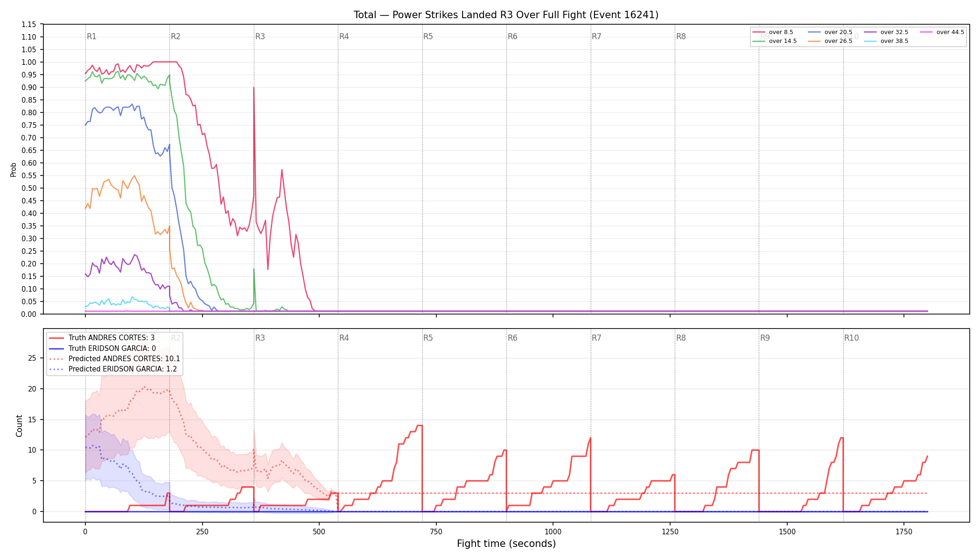Click the chart title mentioning Event 16241
The height and width of the screenshot is (560, 980).
point(506,15)
